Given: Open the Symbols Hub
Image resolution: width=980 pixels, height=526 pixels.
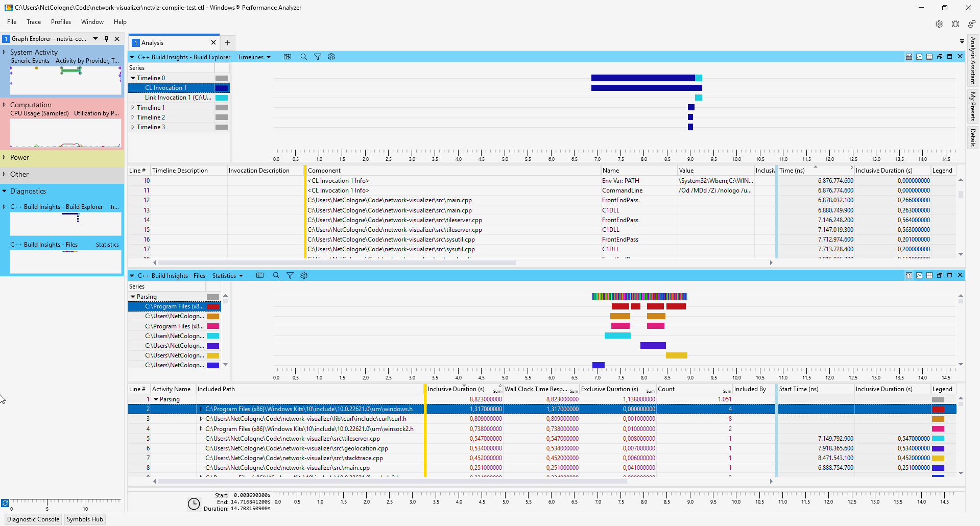Looking at the screenshot, I should pyautogui.click(x=85, y=519).
